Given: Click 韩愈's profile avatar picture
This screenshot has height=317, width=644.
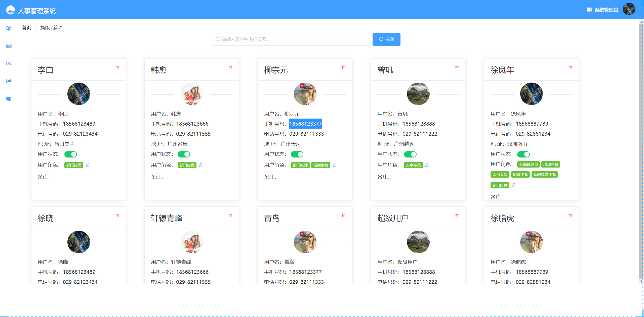Looking at the screenshot, I should (x=192, y=94).
